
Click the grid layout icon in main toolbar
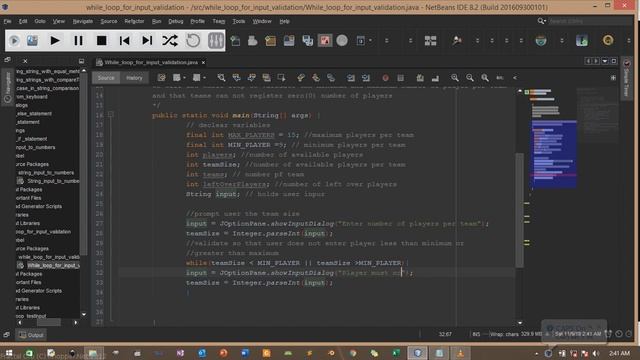tap(430, 40)
